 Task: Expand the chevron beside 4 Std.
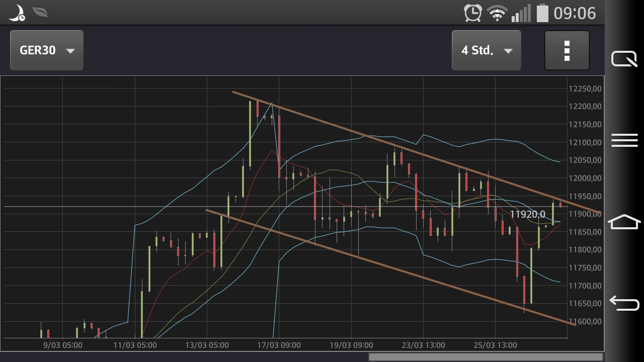point(508,51)
